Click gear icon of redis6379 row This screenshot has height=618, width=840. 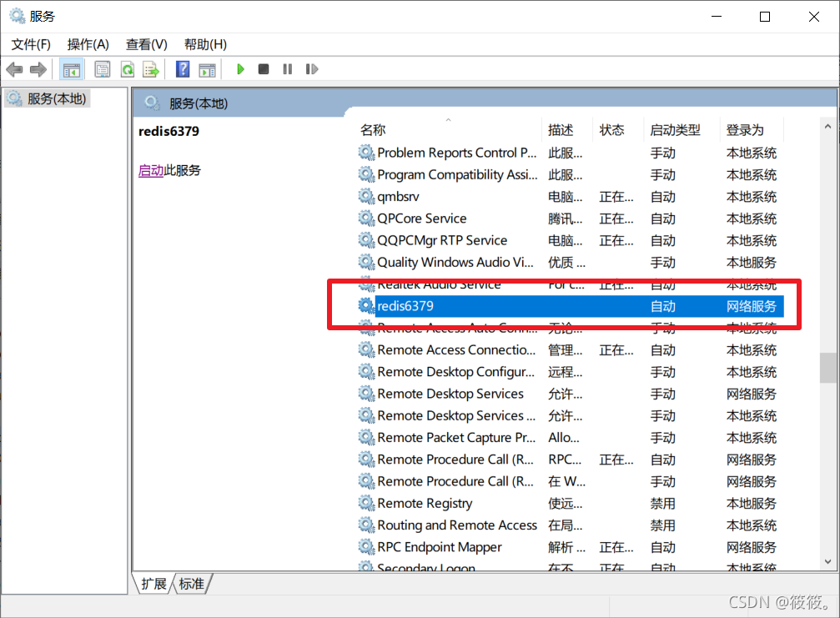pyautogui.click(x=366, y=306)
